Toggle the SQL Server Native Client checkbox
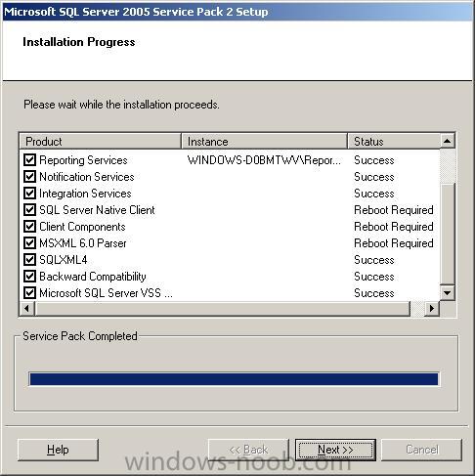The image size is (475, 476). 29,210
